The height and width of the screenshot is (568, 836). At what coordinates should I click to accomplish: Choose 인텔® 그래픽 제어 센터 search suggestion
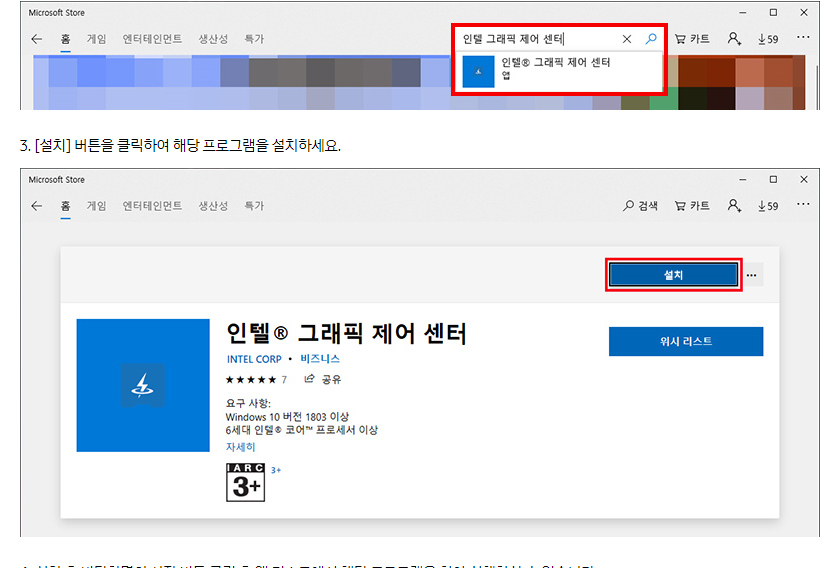[559, 71]
